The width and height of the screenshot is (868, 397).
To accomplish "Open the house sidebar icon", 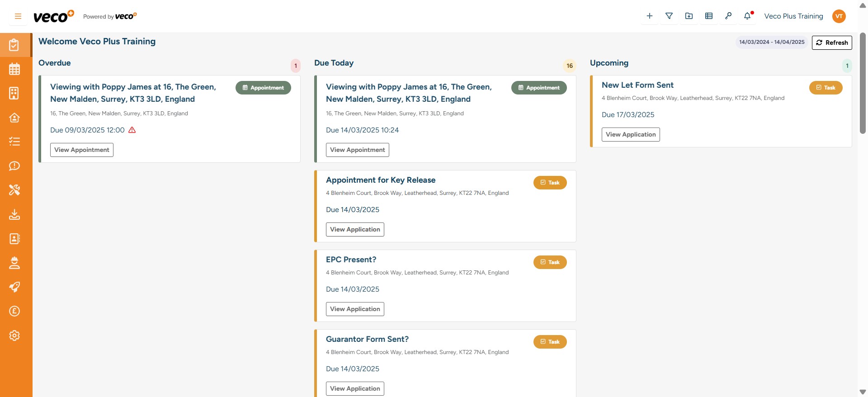I will pyautogui.click(x=14, y=118).
